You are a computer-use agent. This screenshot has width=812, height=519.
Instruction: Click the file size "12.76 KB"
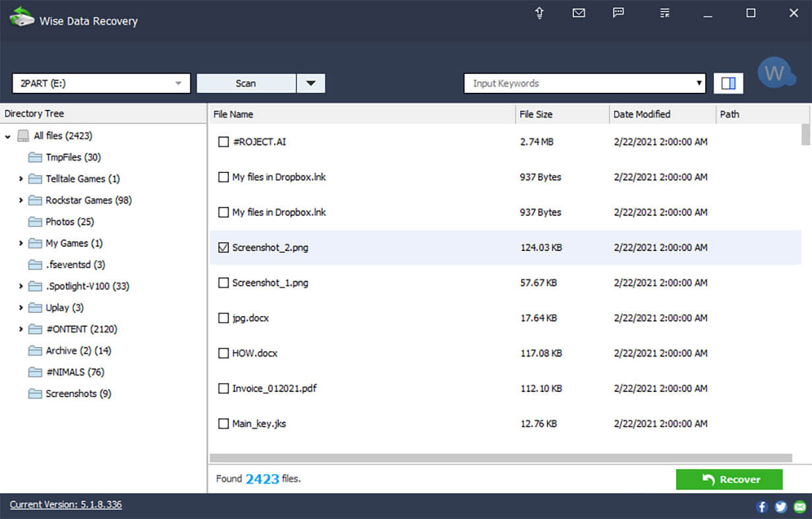(538, 423)
